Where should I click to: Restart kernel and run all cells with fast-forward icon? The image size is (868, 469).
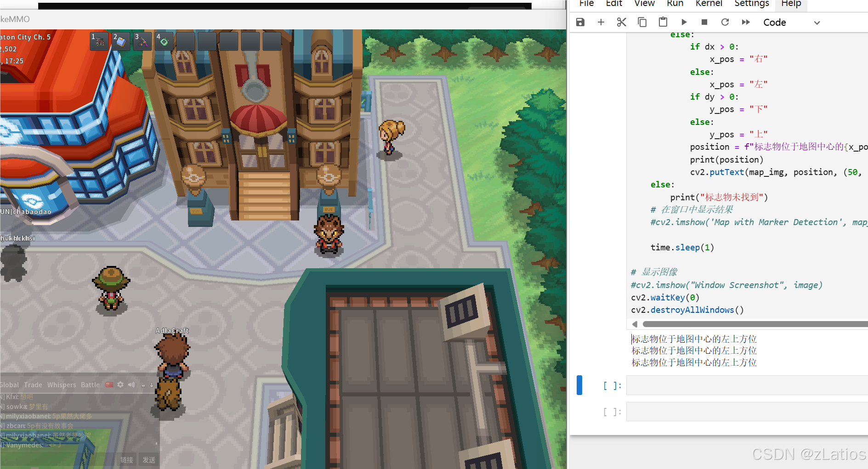[x=746, y=22]
